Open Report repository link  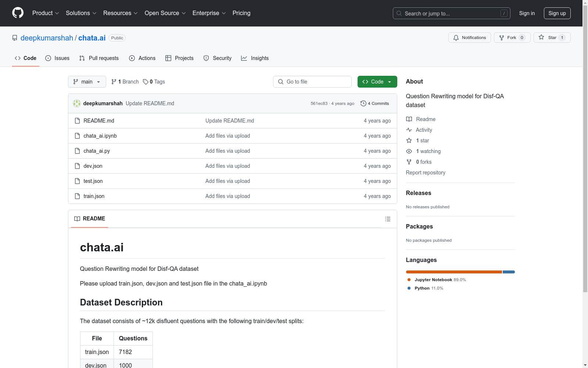pos(426,173)
